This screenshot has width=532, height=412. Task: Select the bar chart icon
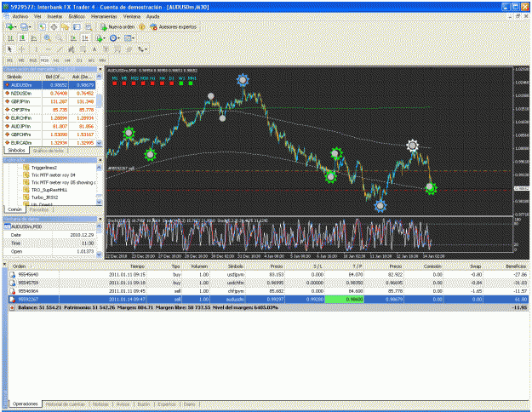coord(10,38)
